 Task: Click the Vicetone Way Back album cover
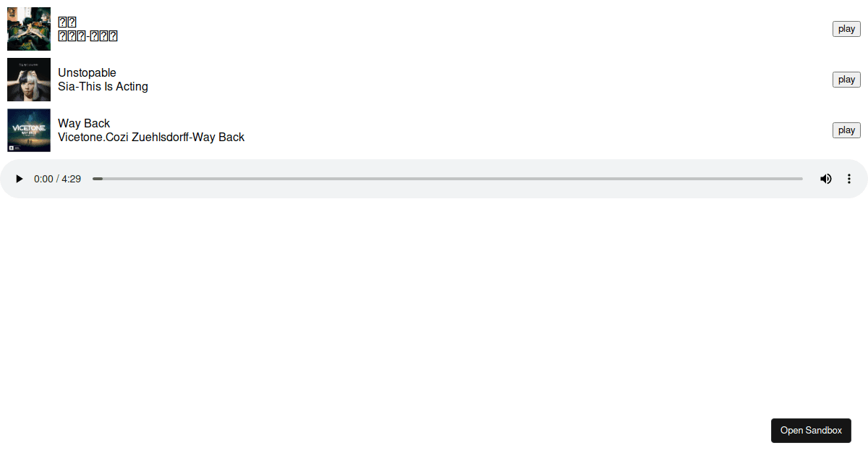[x=29, y=130]
